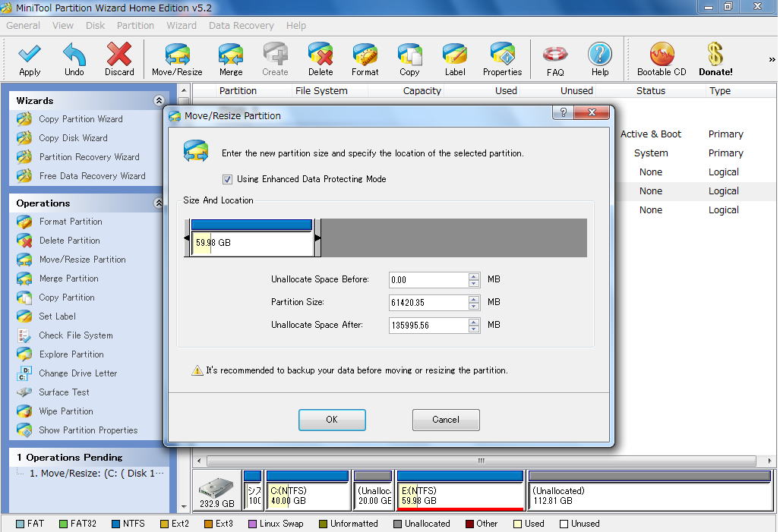This screenshot has width=780, height=532.
Task: Apply pending operations with Apply toolbar icon
Action: [x=30, y=59]
